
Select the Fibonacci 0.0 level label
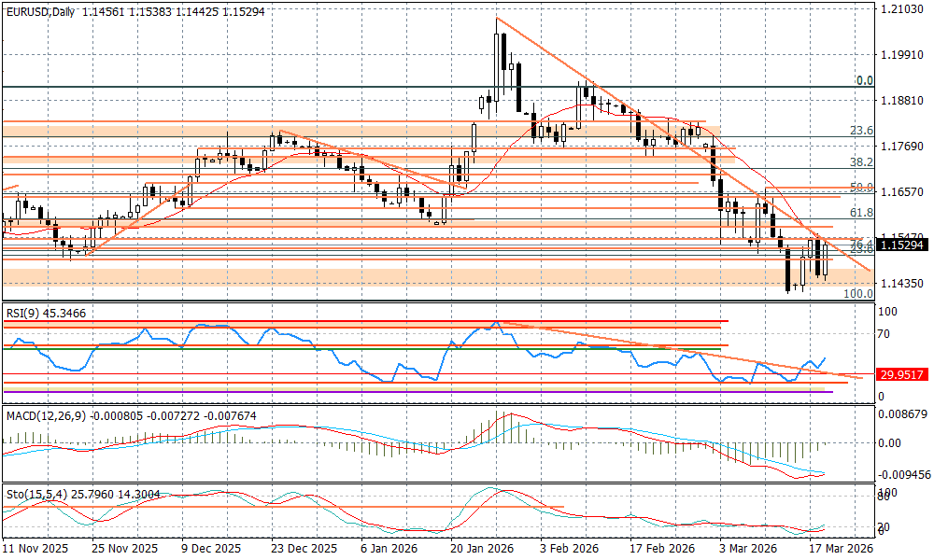[x=864, y=81]
